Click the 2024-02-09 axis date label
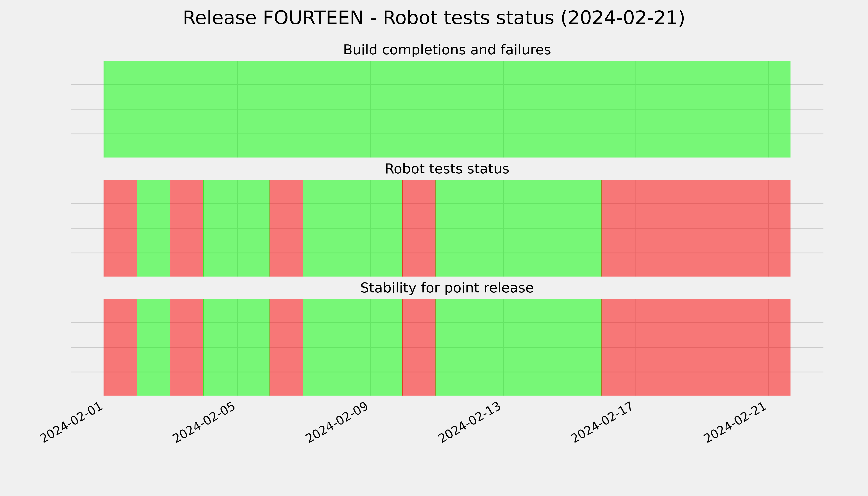Screen dimensions: 868x496 click(x=337, y=422)
